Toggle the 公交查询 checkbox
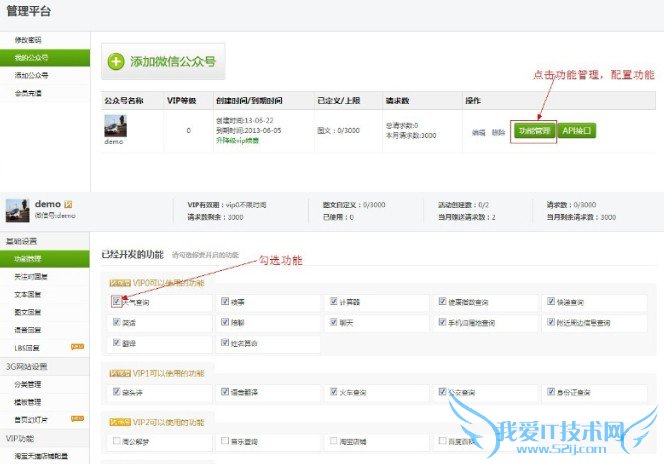This screenshot has width=664, height=464. (x=443, y=391)
